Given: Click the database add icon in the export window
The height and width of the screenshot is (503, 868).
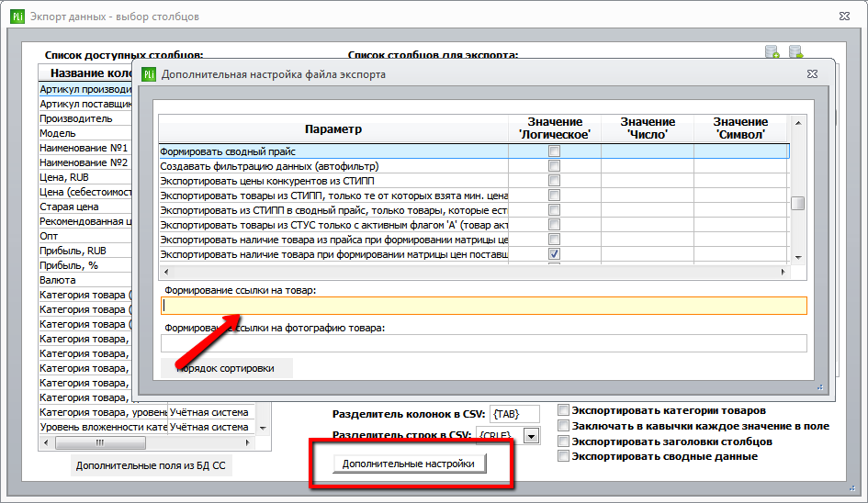Looking at the screenshot, I should 772,52.
